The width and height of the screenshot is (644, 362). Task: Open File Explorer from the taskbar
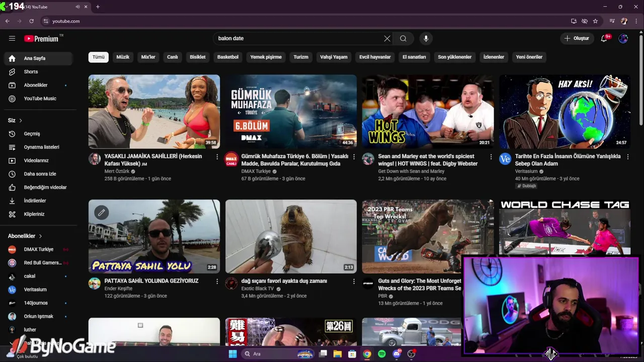(x=338, y=354)
